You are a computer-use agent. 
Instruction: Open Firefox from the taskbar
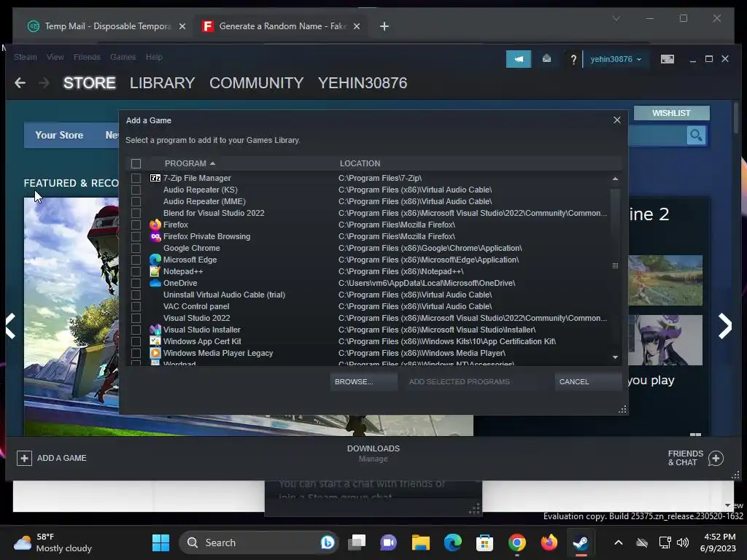click(x=549, y=542)
